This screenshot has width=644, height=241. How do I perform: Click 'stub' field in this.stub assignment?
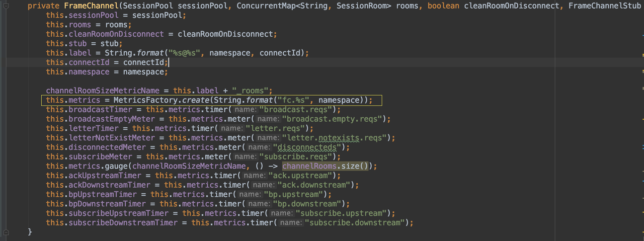tap(77, 43)
